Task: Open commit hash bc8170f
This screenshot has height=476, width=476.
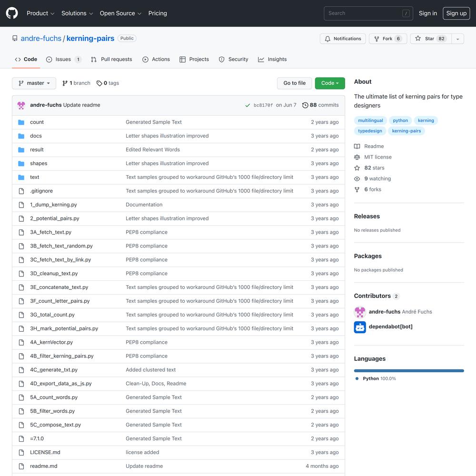Action: point(263,105)
